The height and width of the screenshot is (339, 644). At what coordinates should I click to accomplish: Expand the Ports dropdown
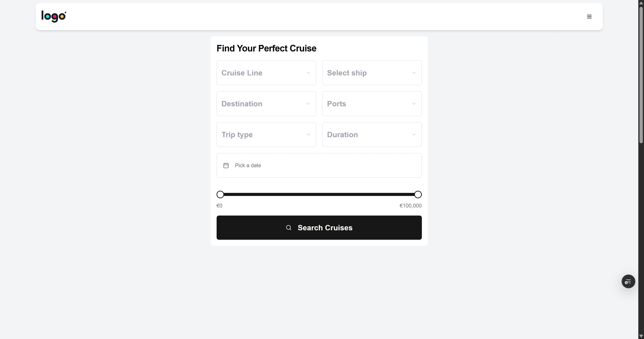coord(372,104)
